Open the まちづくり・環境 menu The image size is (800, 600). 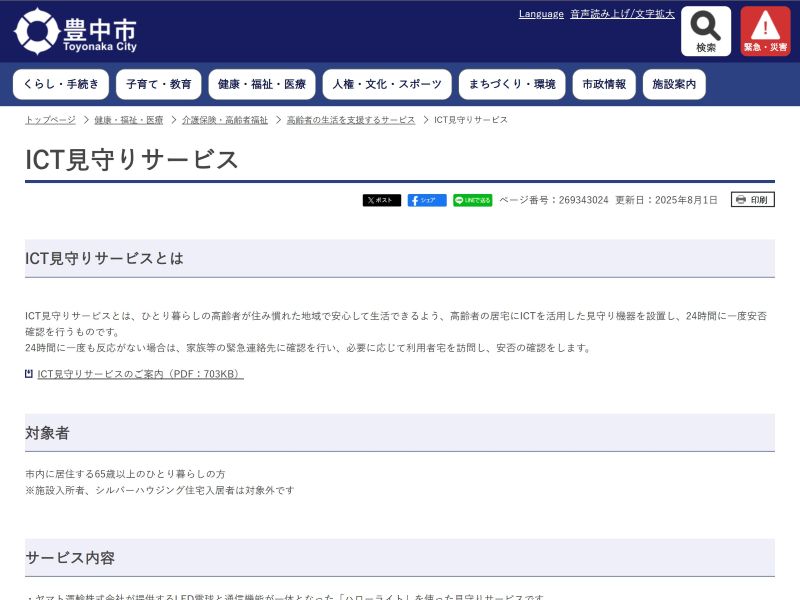click(x=512, y=85)
